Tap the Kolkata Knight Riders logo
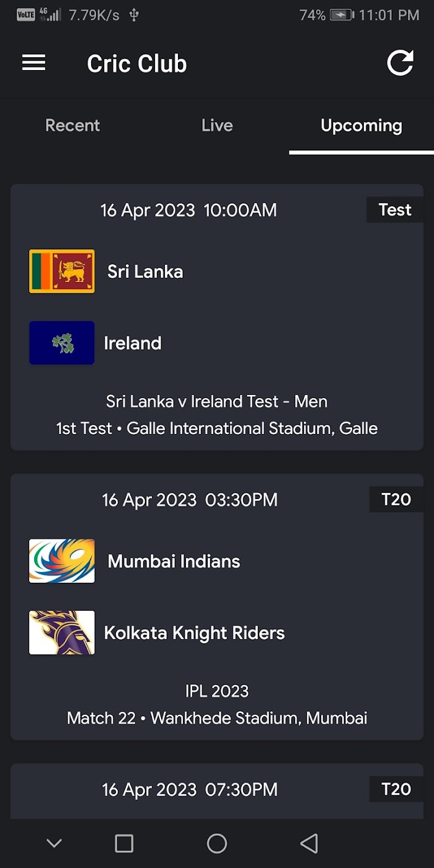 click(62, 632)
